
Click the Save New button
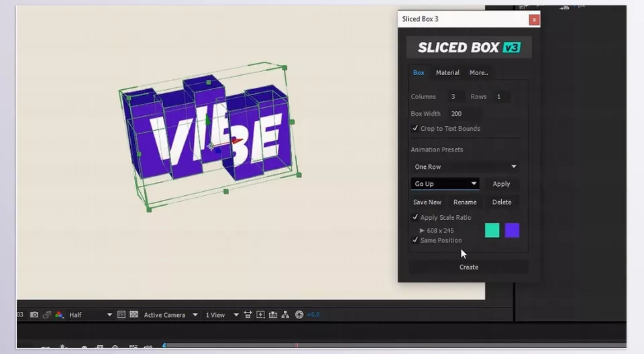coord(427,202)
